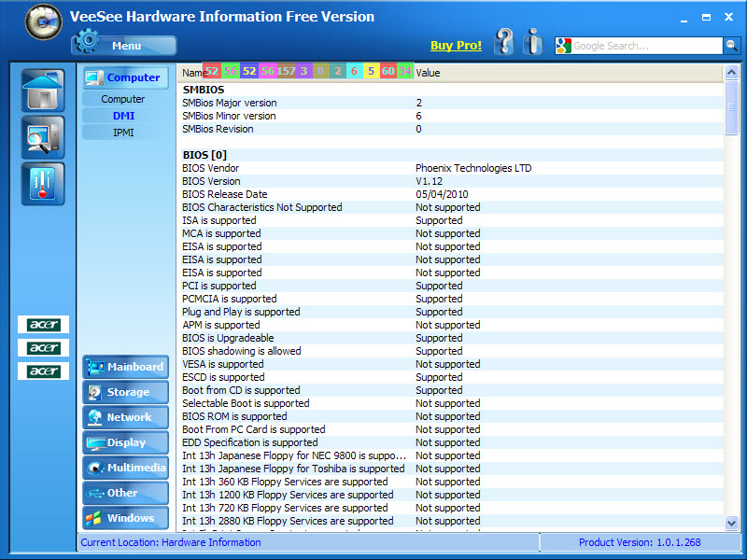Click the question mark help icon
This screenshot has height=560, width=747.
point(504,42)
